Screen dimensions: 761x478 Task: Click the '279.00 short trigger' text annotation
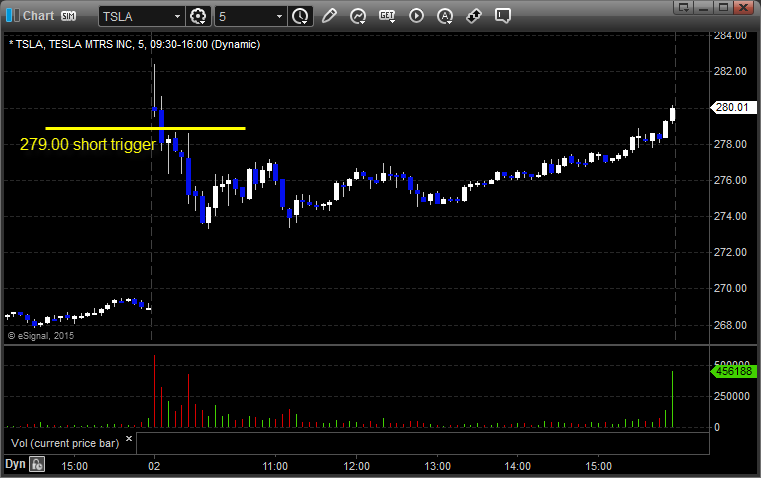88,144
